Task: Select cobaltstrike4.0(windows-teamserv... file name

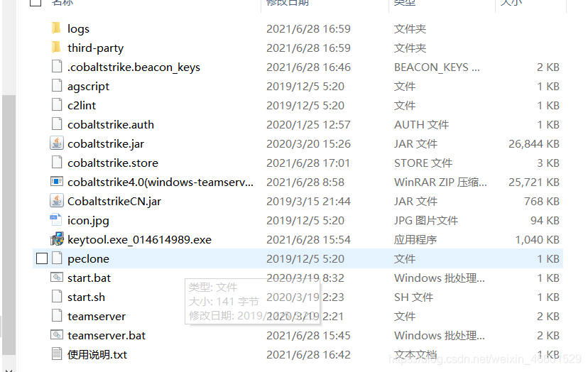Action: [160, 182]
